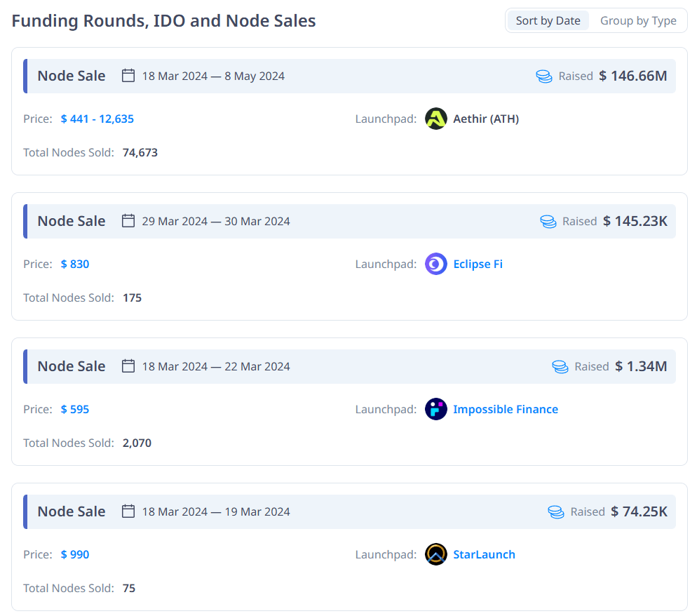Click the Aethir (ATH) launchpad name
Image resolution: width=697 pixels, height=616 pixels.
[x=486, y=119]
